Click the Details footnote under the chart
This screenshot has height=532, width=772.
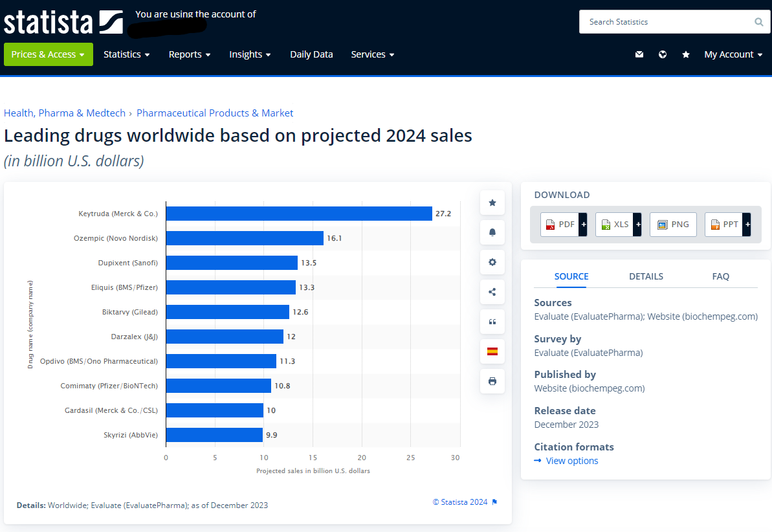(142, 505)
